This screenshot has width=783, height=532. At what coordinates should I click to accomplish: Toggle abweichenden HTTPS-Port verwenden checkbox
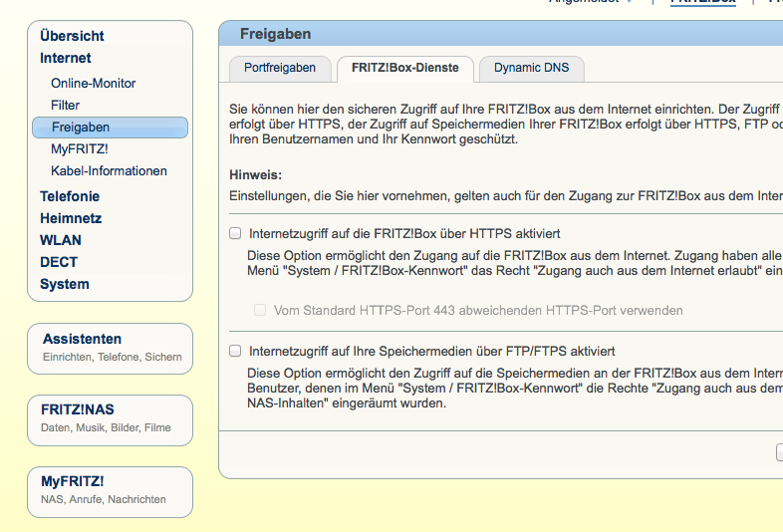[260, 310]
